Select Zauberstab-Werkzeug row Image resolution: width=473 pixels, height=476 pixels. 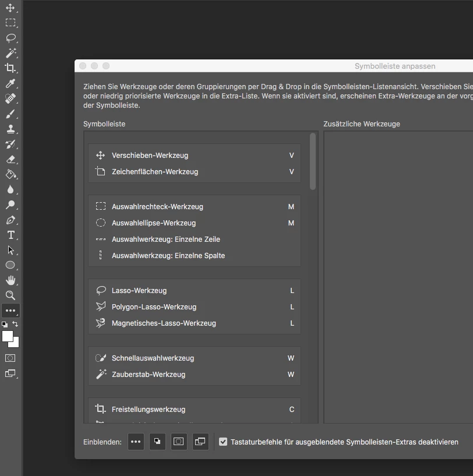pos(195,375)
